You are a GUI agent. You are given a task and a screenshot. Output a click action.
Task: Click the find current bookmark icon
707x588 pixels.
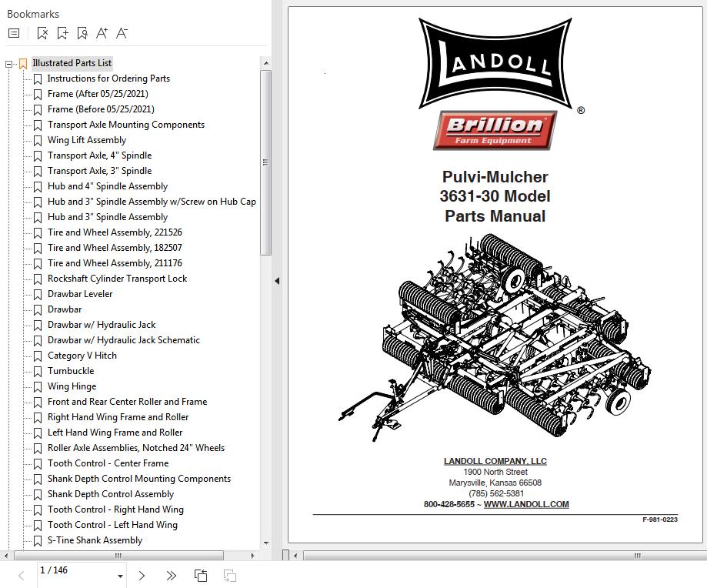pos(82,33)
